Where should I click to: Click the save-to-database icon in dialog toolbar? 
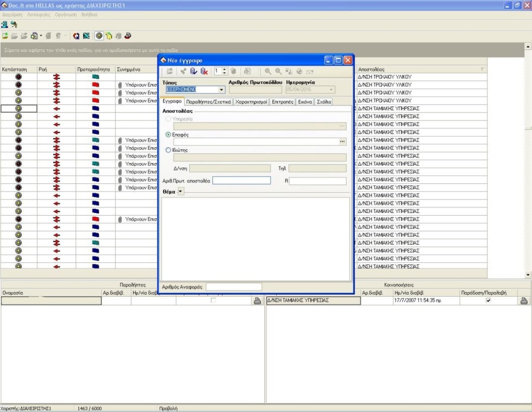[x=193, y=72]
